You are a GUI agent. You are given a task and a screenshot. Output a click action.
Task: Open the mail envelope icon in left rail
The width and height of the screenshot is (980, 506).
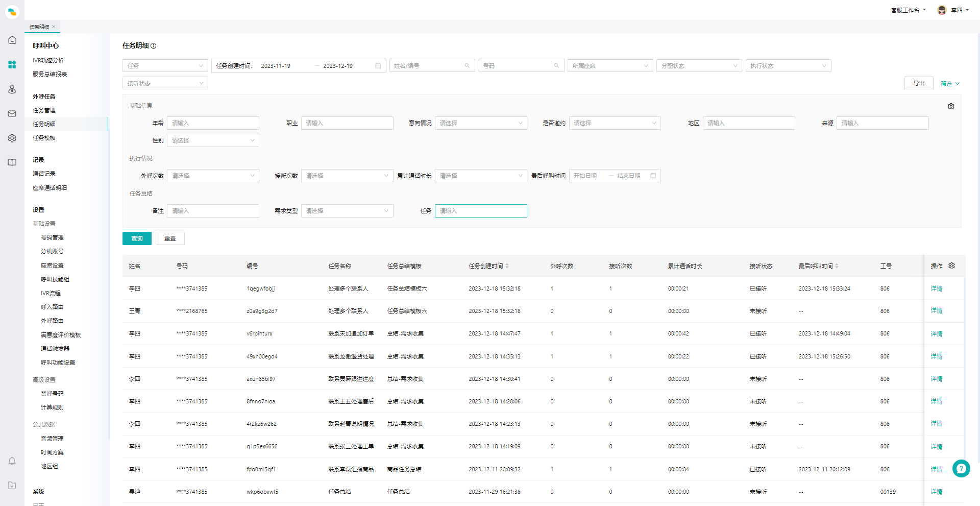(x=12, y=113)
